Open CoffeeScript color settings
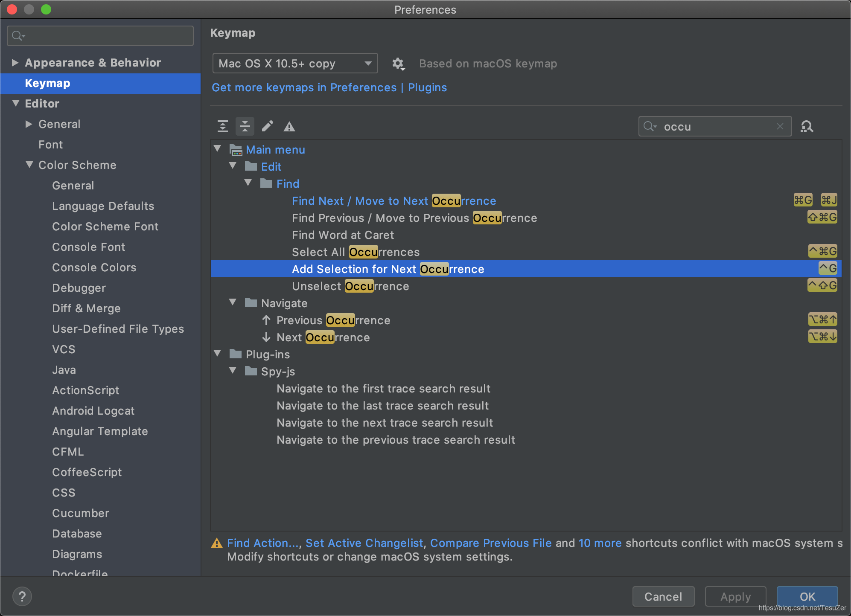The width and height of the screenshot is (851, 616). (87, 472)
